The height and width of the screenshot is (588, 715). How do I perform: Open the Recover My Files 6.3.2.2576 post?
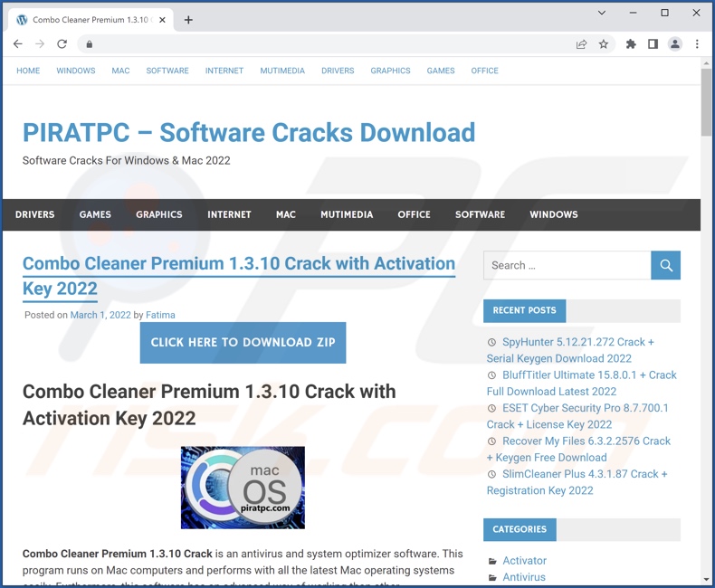(578, 449)
